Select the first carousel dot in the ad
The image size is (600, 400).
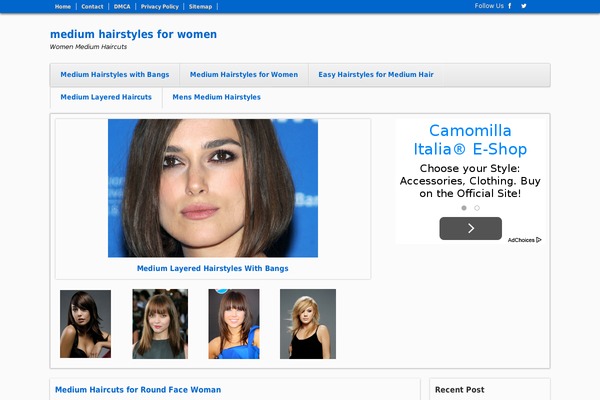[464, 208]
